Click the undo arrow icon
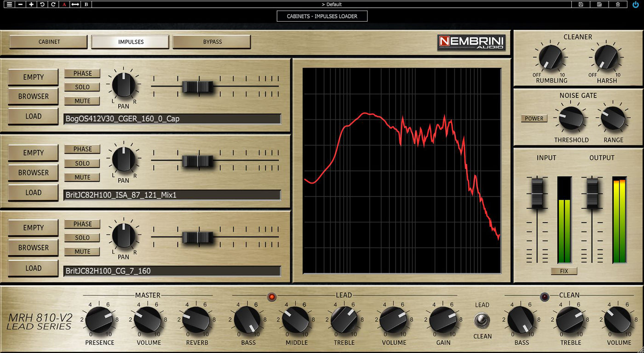Viewport: 644px width, 353px height. coord(42,4)
